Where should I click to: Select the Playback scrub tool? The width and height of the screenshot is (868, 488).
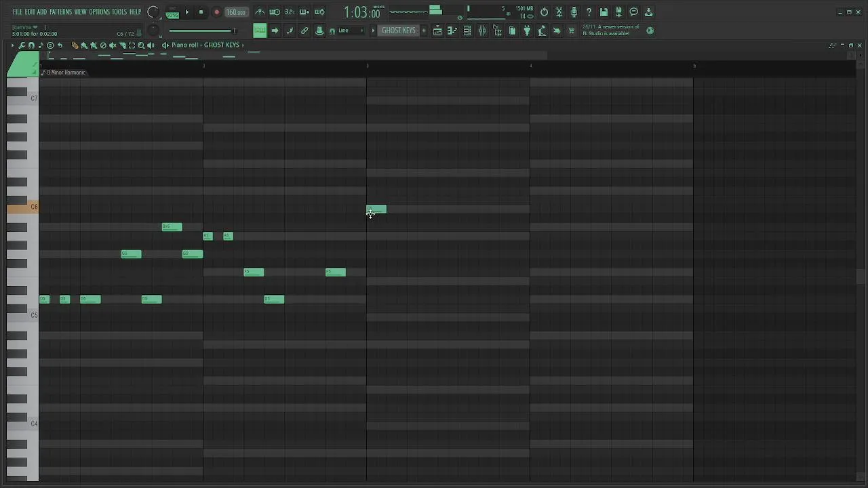coord(151,45)
